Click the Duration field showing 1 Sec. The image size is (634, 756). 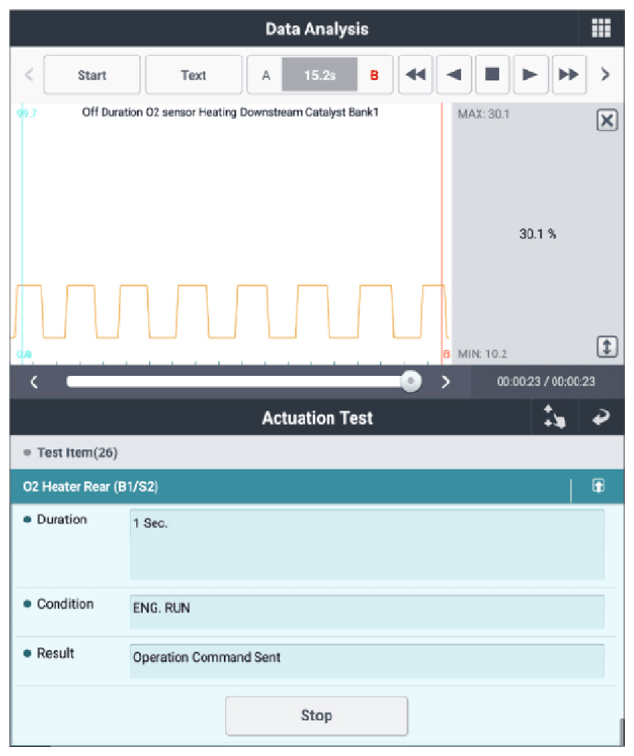367,544
